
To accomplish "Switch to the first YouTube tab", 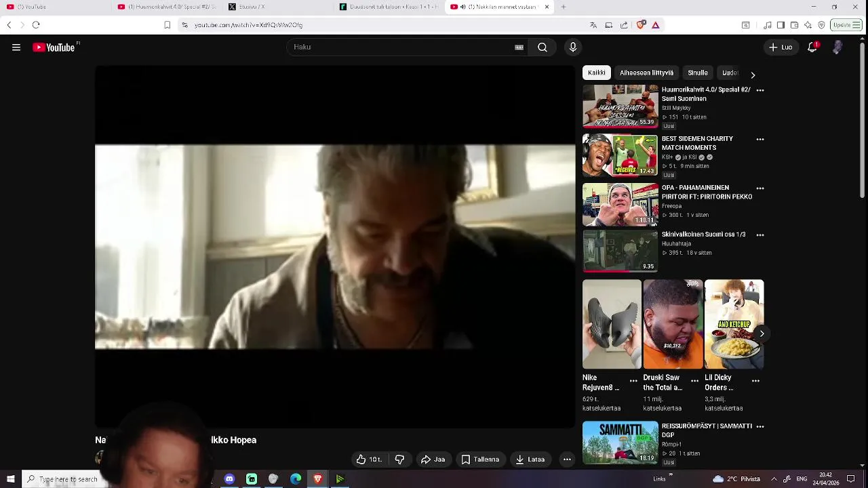I will click(54, 7).
